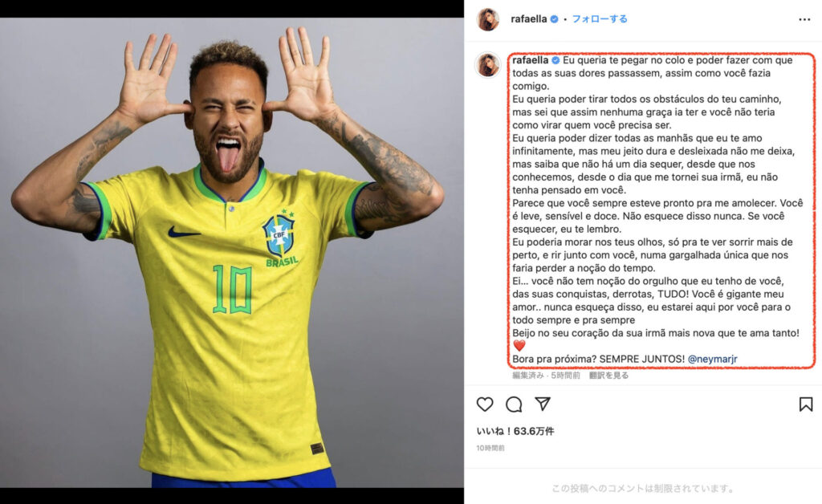The image size is (822, 504).
Task: Click the rafaella profile avatar in the header
Action: click(x=487, y=19)
